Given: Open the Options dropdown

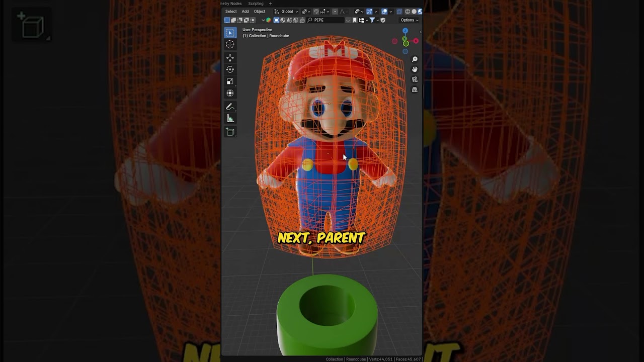Looking at the screenshot, I should click(410, 20).
